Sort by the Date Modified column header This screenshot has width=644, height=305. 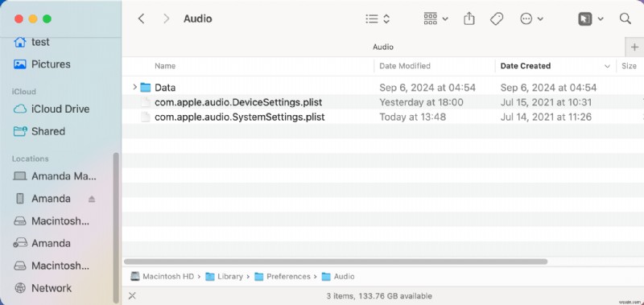[405, 66]
